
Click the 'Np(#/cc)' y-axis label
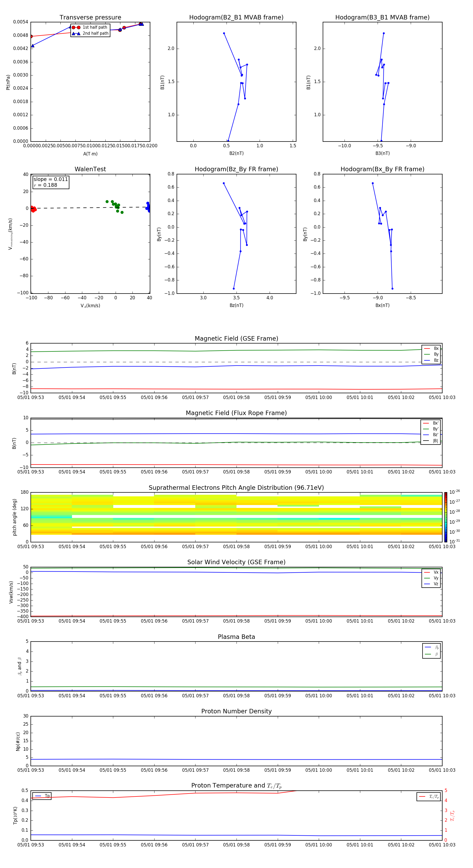point(18,741)
